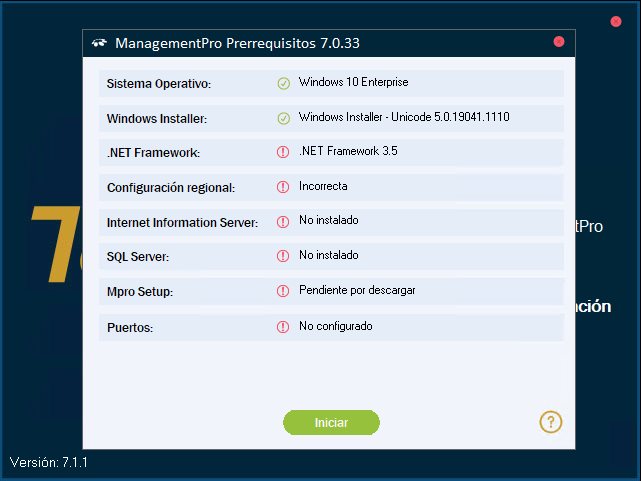
Task: Click 'No instalado' for SQL Server
Action: pos(329,255)
